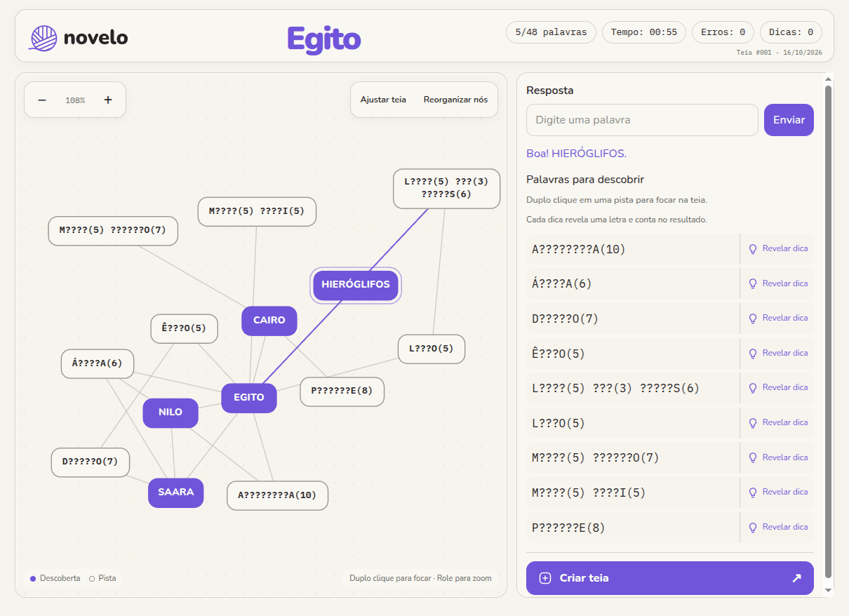This screenshot has height=616, width=849.
Task: Click the Erros: 0 counter
Action: click(723, 32)
